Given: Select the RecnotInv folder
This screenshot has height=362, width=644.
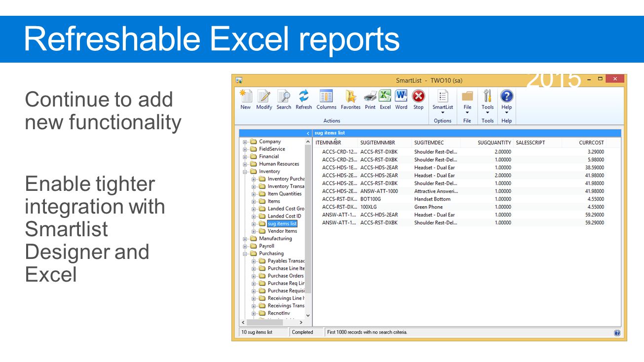Looking at the screenshot, I should [x=279, y=313].
